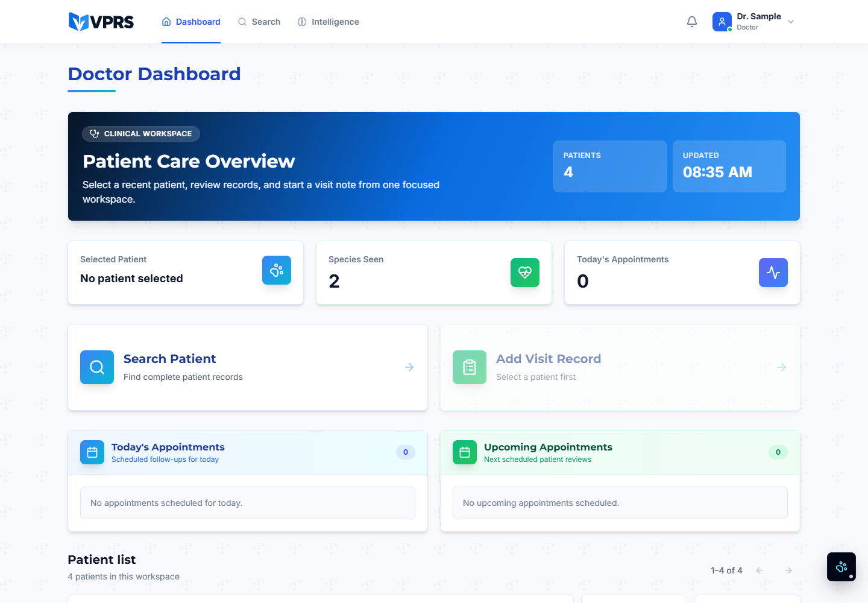Click 'No appointments scheduled for today.' message
Image resolution: width=868 pixels, height=603 pixels.
166,503
